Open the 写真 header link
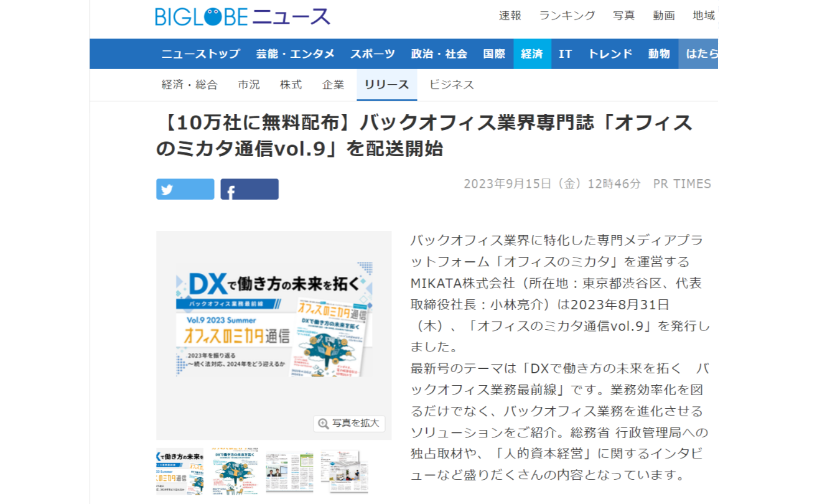Viewport: 840px width, 504px height. [x=624, y=16]
